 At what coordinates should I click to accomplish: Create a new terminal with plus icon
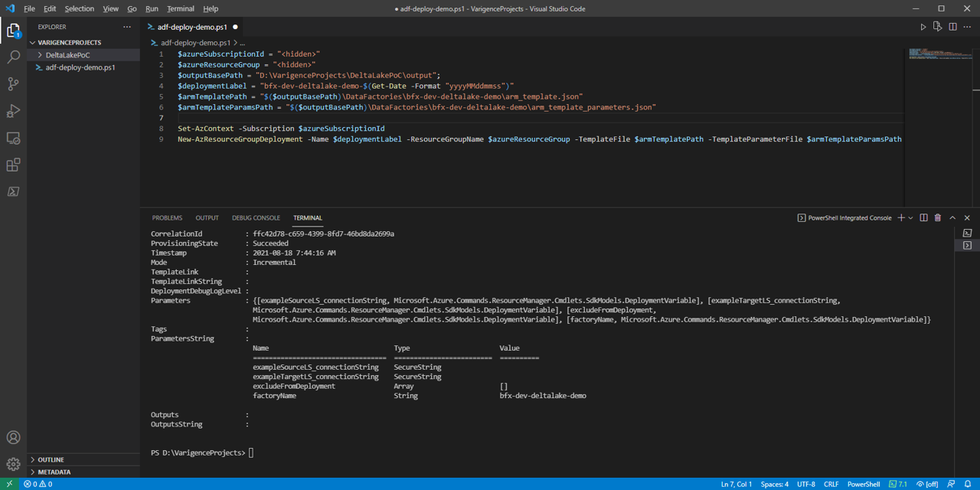click(x=901, y=218)
